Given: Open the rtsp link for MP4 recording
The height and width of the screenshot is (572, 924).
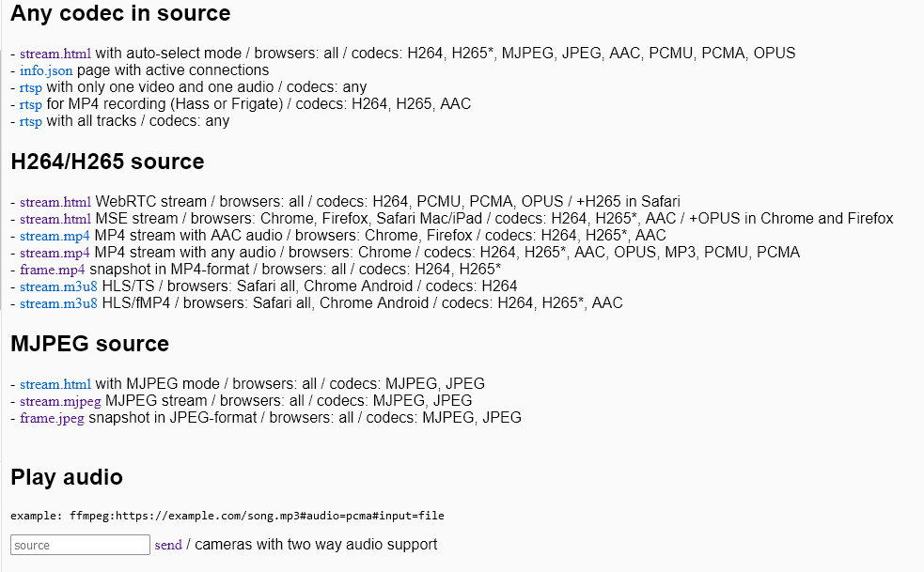Looking at the screenshot, I should [28, 104].
